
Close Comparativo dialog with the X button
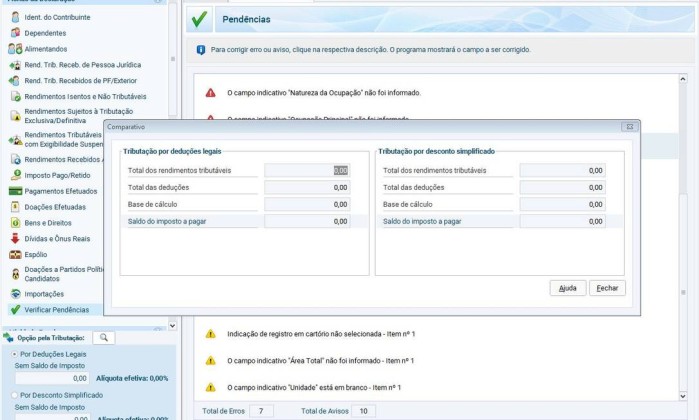pos(628,127)
